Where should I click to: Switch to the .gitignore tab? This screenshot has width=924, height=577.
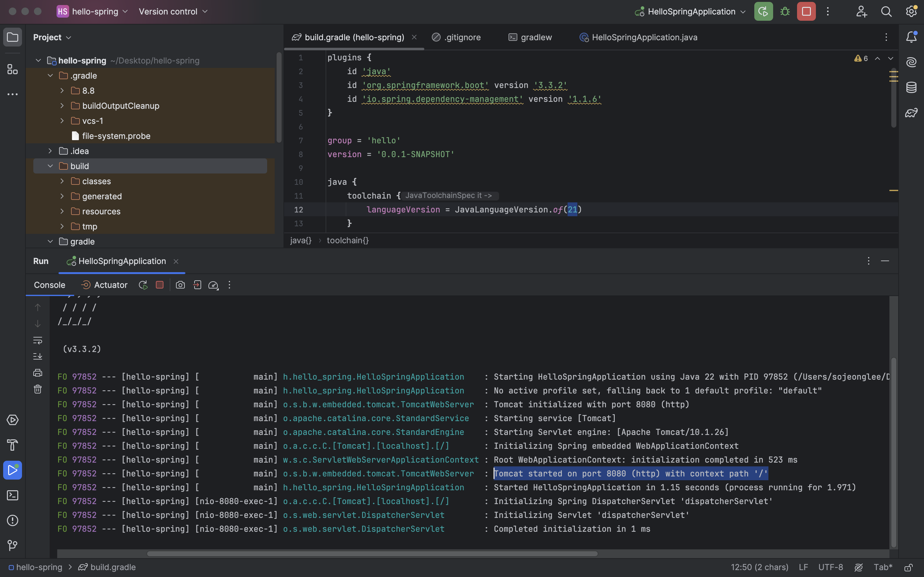(x=456, y=37)
